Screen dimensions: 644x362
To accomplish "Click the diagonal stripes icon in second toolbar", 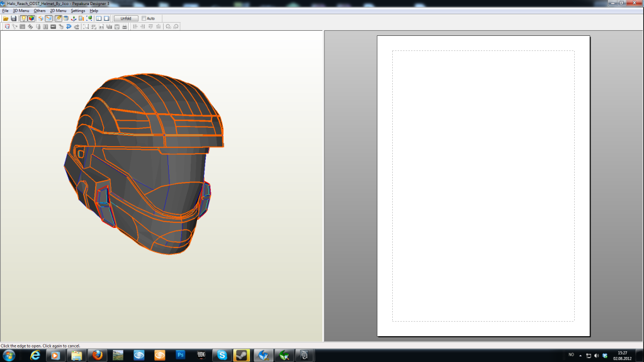I will [x=30, y=26].
